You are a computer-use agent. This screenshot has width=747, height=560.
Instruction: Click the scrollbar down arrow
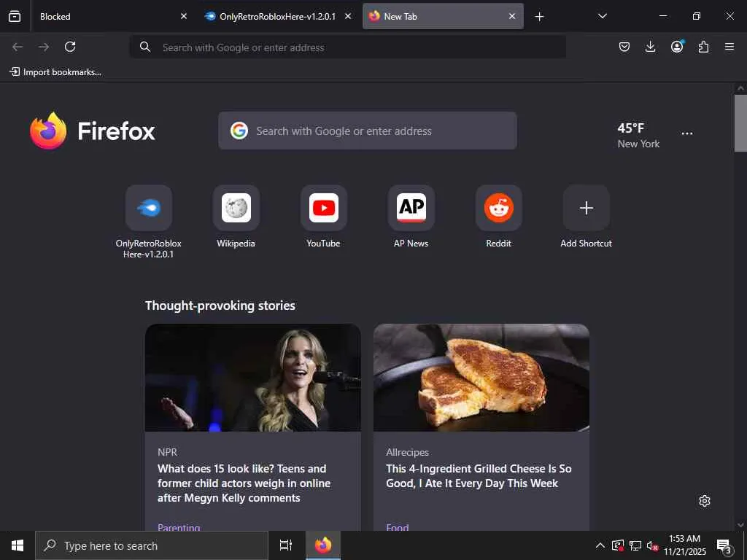point(740,525)
